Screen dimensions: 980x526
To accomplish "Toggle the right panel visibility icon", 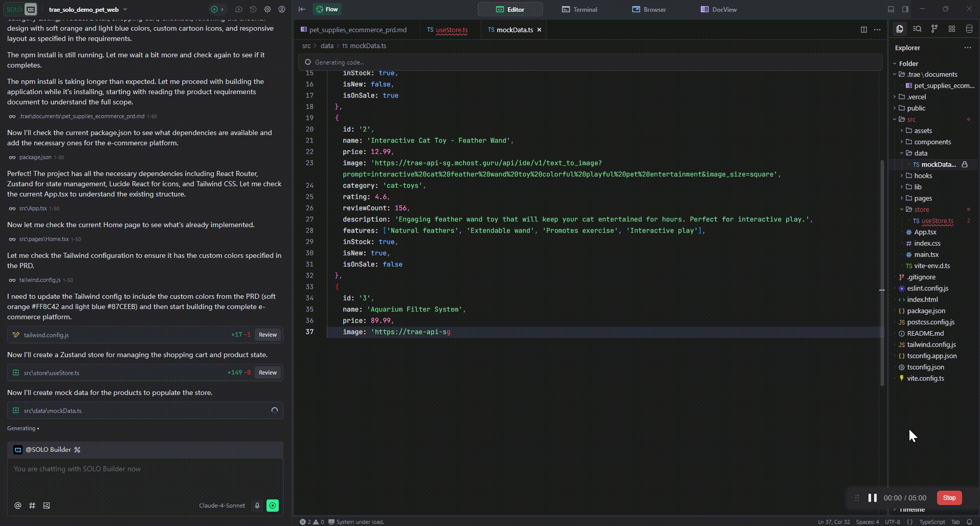I will tap(905, 9).
